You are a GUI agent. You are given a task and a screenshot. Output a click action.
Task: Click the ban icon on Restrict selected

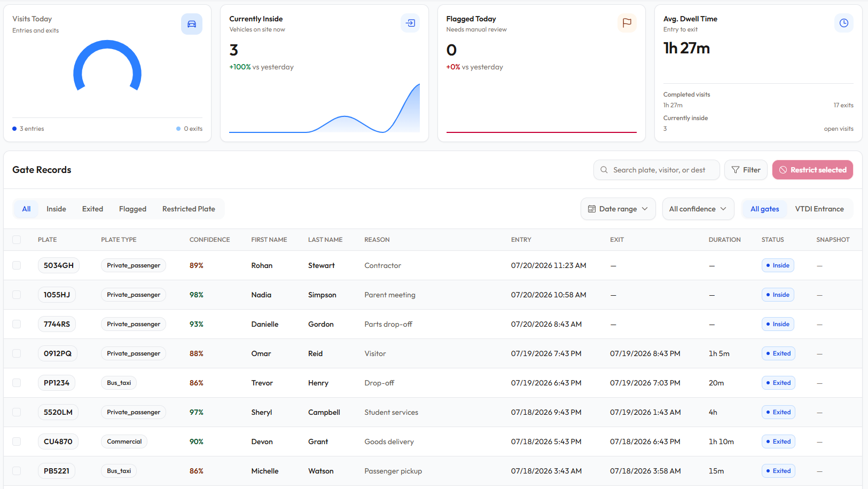[783, 170]
